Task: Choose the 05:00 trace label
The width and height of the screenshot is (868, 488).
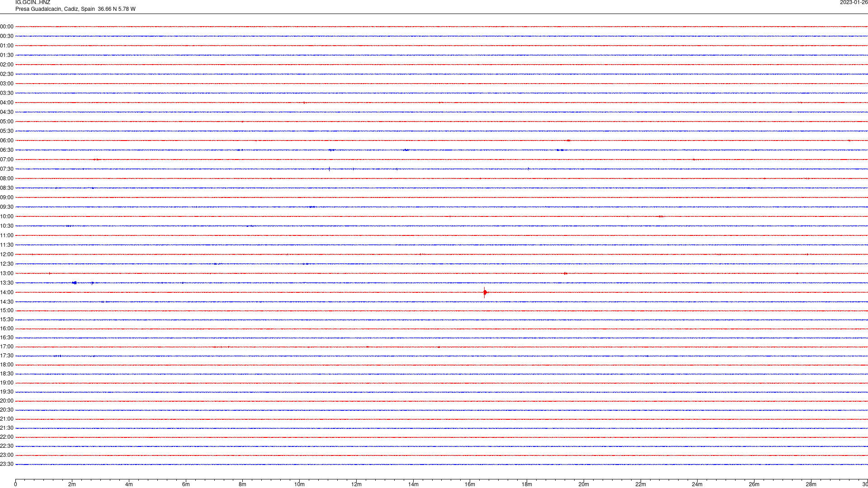Action: [7, 122]
